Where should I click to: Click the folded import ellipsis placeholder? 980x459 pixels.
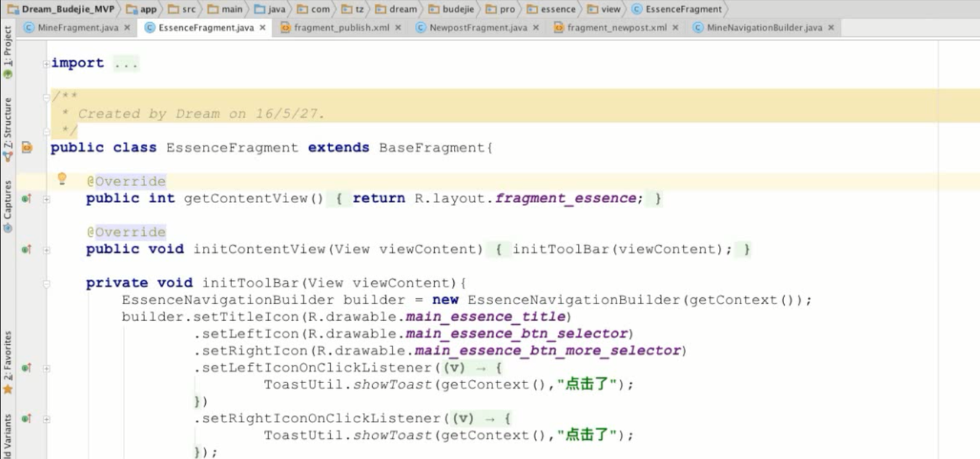(x=126, y=64)
